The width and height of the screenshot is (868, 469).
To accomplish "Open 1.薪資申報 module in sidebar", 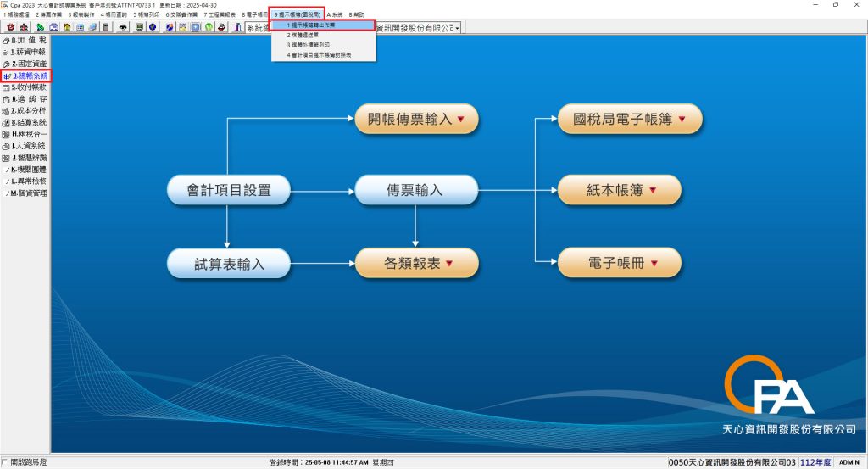I will pyautogui.click(x=25, y=52).
